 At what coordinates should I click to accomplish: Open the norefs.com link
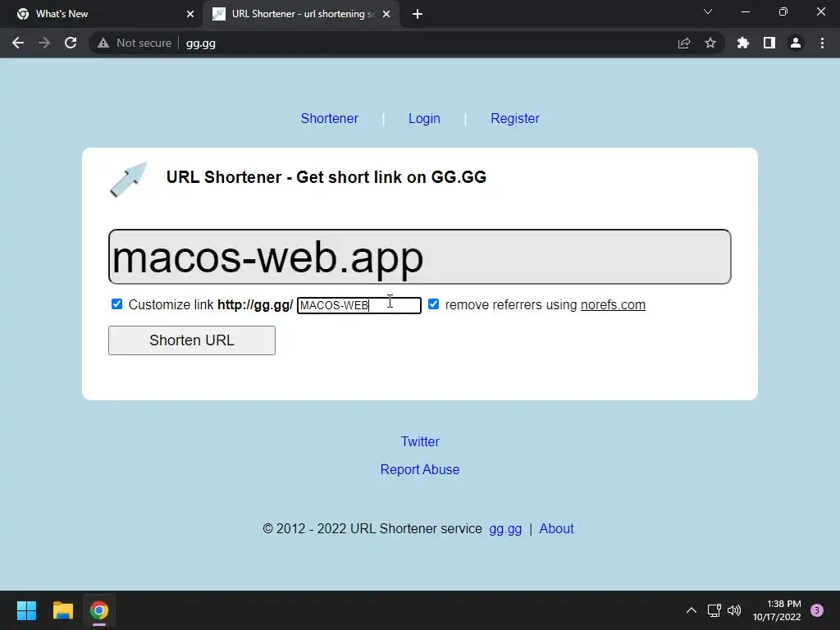(613, 305)
